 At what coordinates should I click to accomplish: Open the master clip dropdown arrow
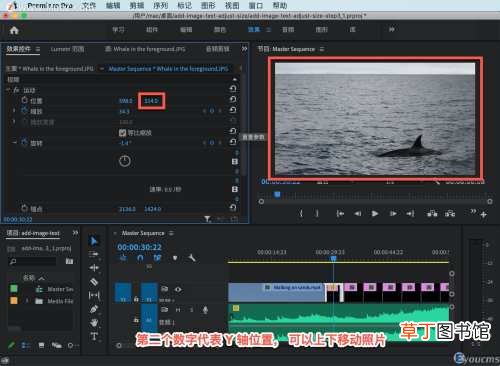coord(102,69)
